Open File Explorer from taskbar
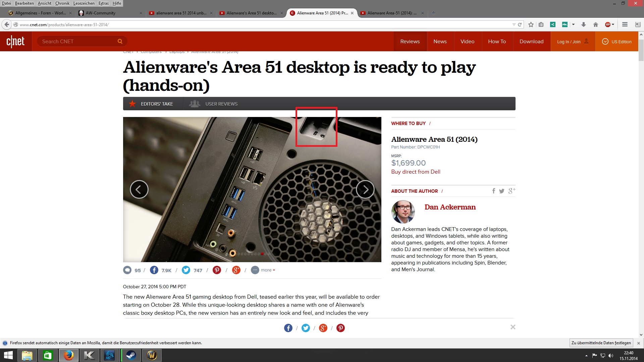 [x=27, y=355]
